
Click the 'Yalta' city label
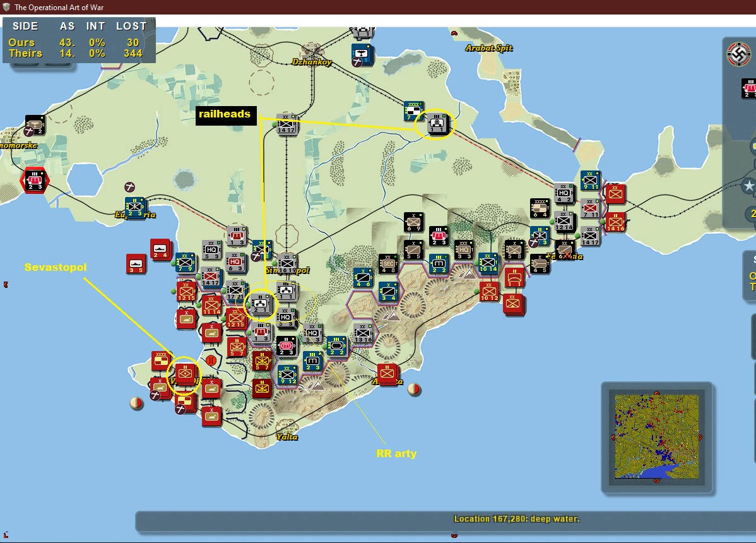pos(287,437)
